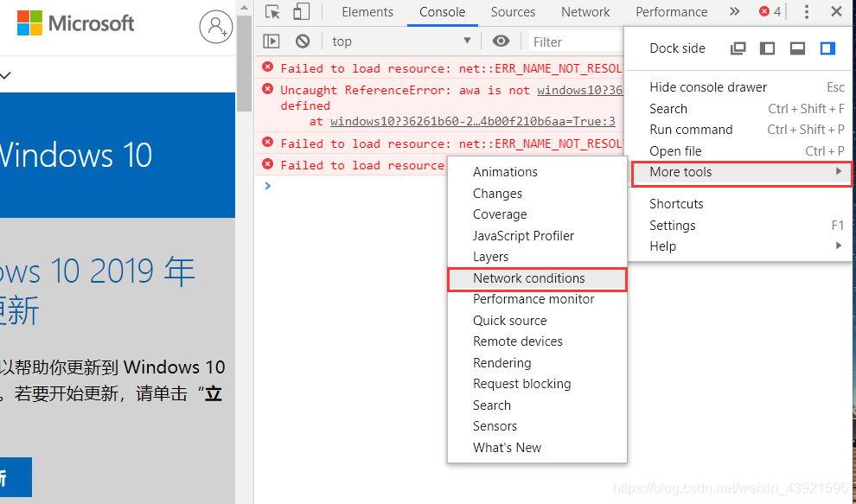Open the three-dot DevTools menu

(x=807, y=11)
